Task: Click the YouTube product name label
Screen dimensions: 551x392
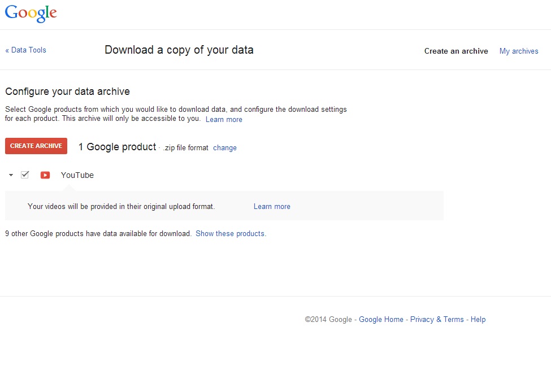Action: tap(77, 175)
